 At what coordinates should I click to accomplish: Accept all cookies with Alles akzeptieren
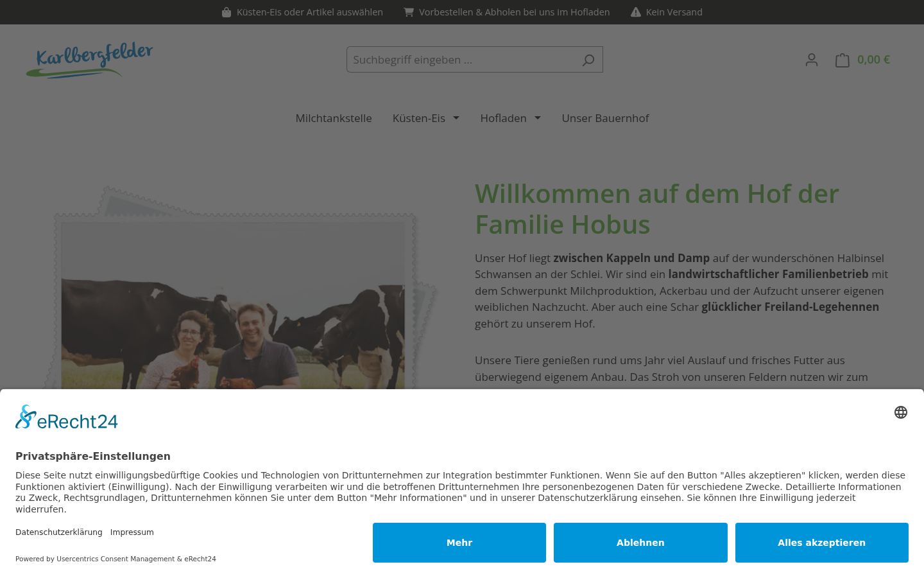822,543
